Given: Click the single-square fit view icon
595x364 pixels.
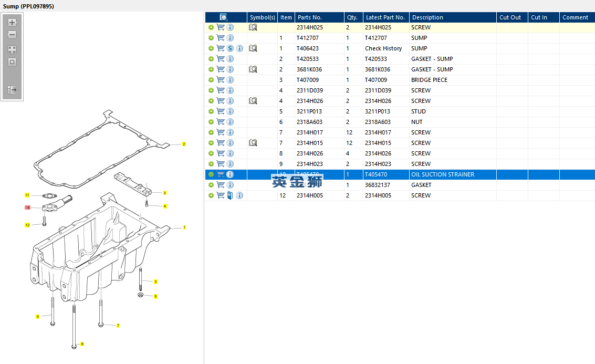Looking at the screenshot, I should point(12,62).
